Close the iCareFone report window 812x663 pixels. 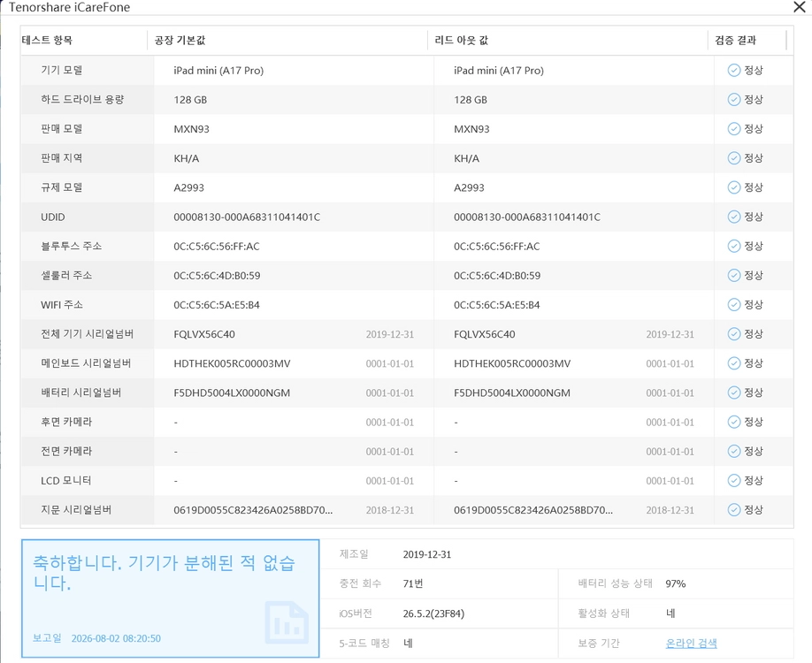click(x=799, y=7)
